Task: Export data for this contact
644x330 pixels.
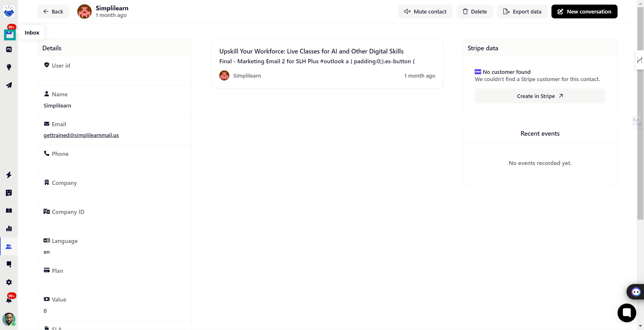Action: click(522, 11)
